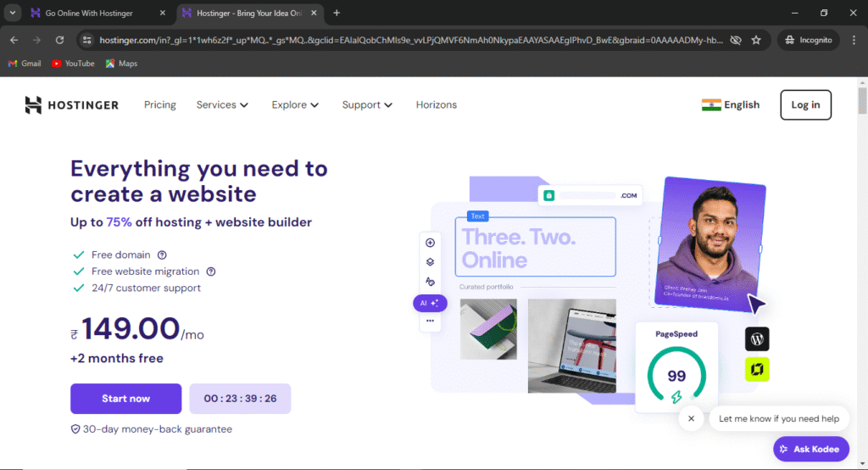Click the envelope portfolio thumbnail
This screenshot has height=470, width=868.
(488, 329)
